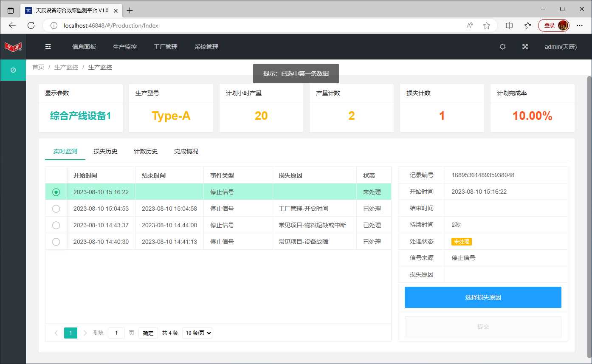Image resolution: width=592 pixels, height=364 pixels.
Task: Click page 1 pagination button
Action: [71, 333]
